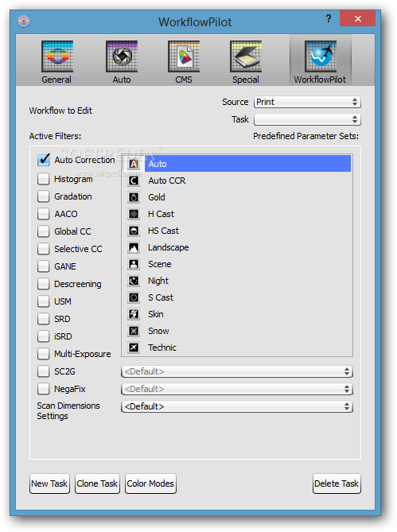Open the empty Task dropdown
Image resolution: width=397 pixels, height=532 pixels.
coord(307,119)
